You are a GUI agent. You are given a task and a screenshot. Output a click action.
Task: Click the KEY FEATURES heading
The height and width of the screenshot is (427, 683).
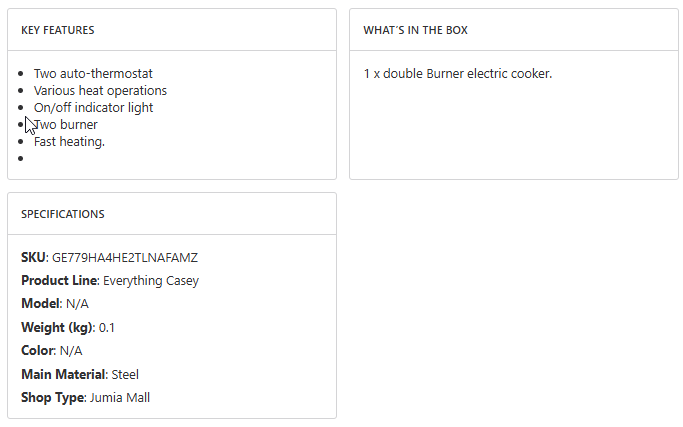pyautogui.click(x=58, y=30)
